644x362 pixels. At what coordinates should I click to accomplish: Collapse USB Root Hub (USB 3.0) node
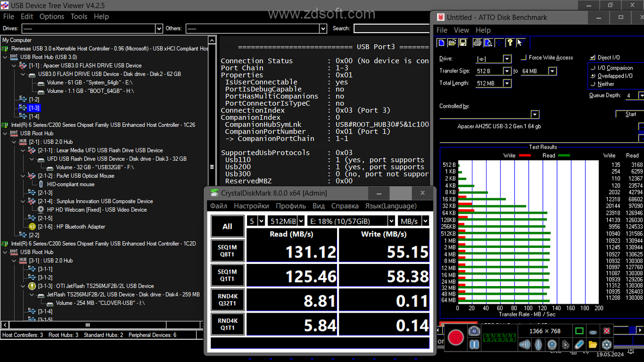click(x=5, y=57)
